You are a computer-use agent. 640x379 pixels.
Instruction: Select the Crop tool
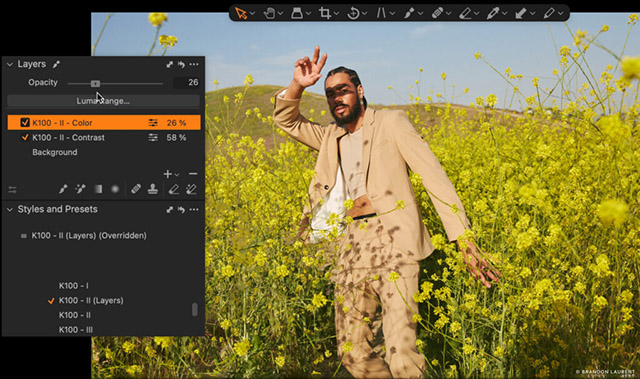(325, 13)
